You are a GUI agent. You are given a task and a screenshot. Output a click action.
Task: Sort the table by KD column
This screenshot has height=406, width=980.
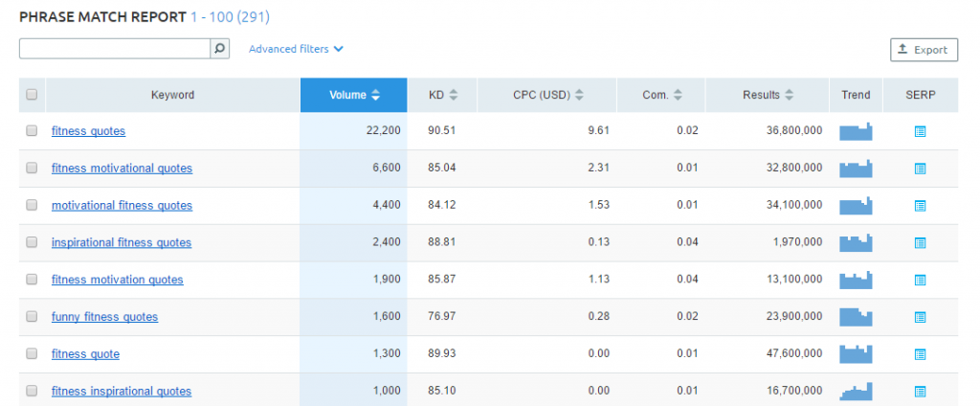pyautogui.click(x=443, y=95)
